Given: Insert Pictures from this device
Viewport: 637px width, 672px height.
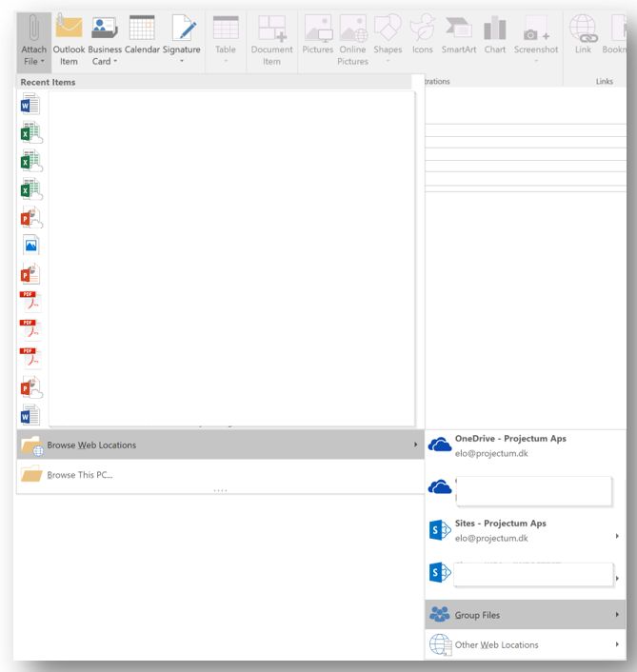Looking at the screenshot, I should [318, 36].
